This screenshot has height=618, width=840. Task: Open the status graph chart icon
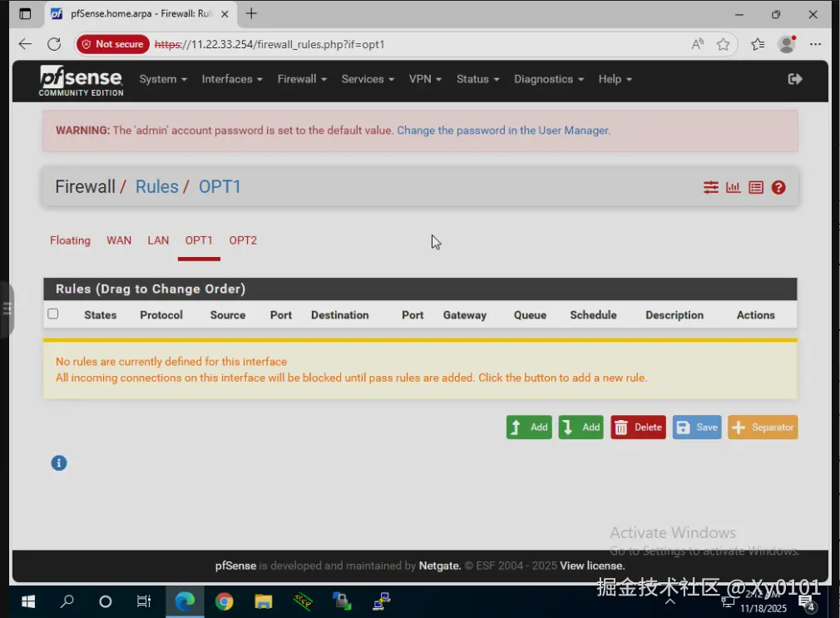point(733,187)
